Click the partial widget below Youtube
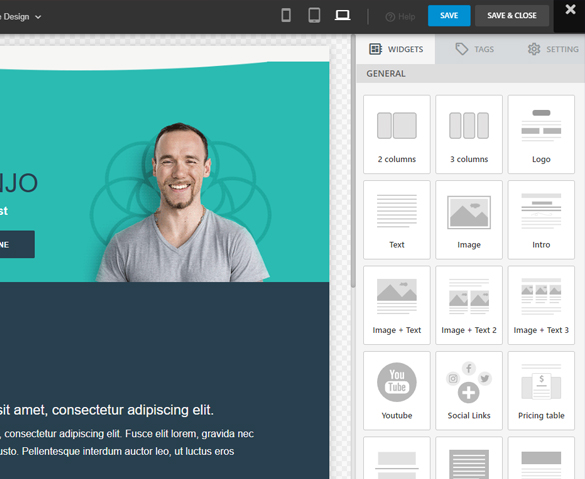 click(x=397, y=458)
